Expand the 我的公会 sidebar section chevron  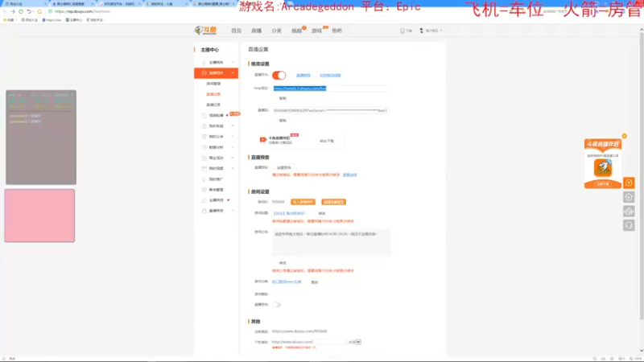[x=233, y=137]
